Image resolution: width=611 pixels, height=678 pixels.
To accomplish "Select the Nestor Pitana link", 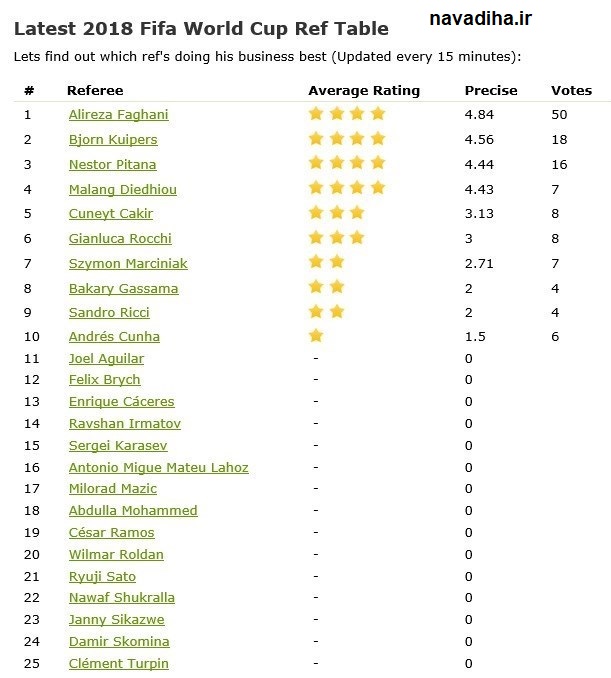I will tap(112, 165).
